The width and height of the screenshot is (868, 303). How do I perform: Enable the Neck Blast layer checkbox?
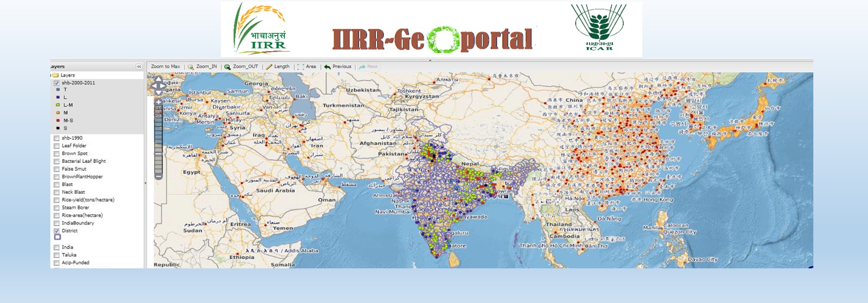(x=56, y=192)
